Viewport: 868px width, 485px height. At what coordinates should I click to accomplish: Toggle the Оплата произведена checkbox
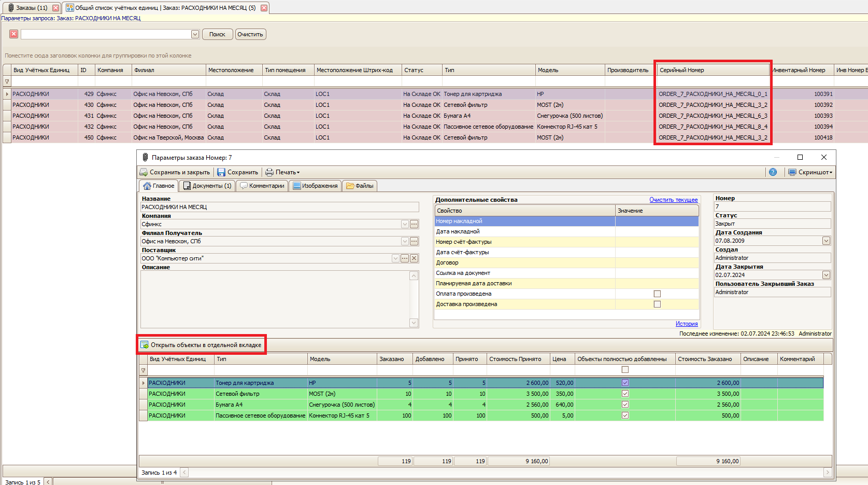[657, 294]
